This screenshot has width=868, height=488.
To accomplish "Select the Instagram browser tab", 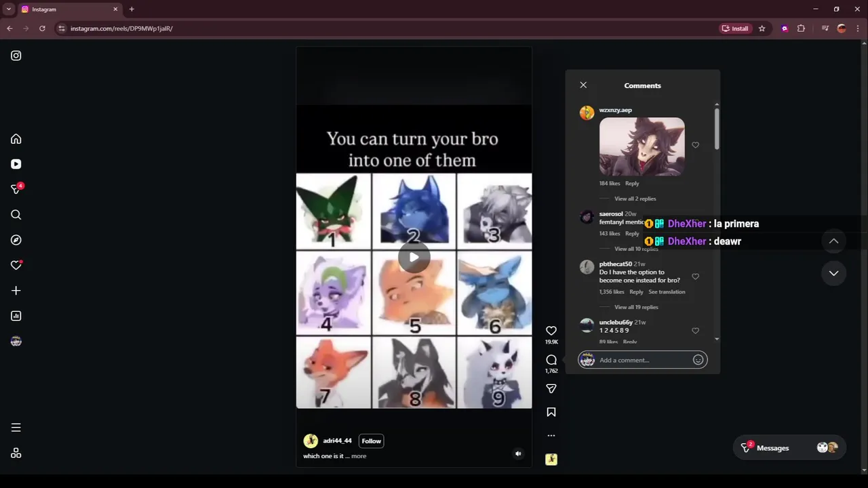I will 70,9.
